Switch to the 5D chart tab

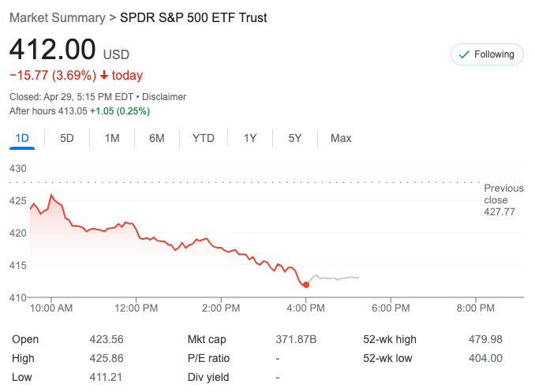(x=67, y=138)
